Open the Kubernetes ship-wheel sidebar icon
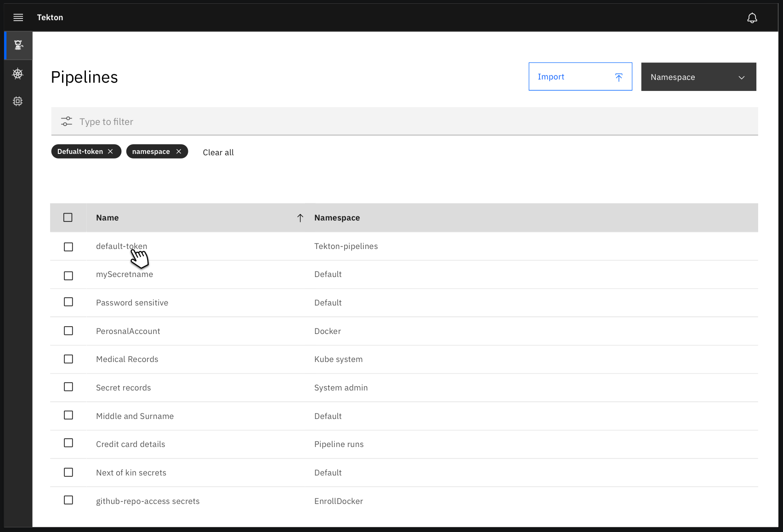Viewport: 783px width, 532px height. [18, 74]
